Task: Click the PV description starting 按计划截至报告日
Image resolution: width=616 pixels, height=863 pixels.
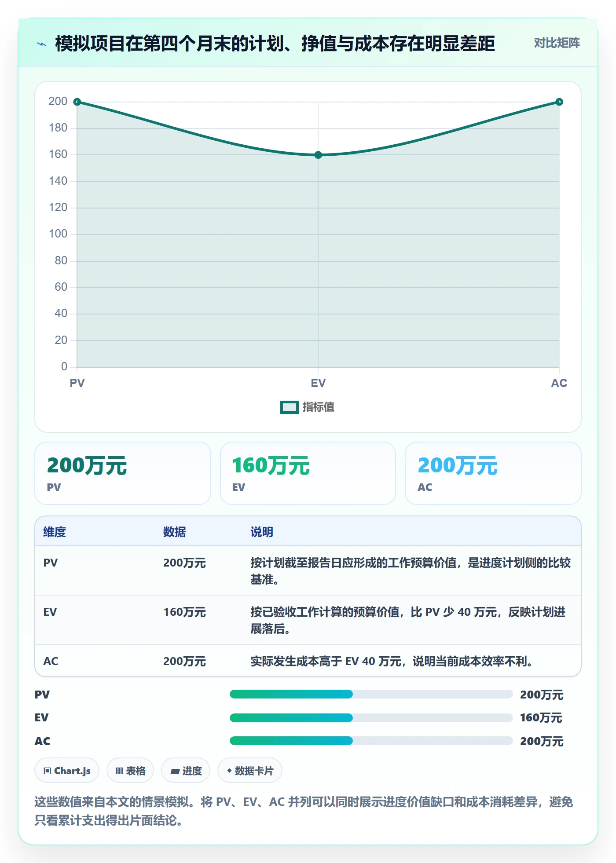Action: pos(411,571)
